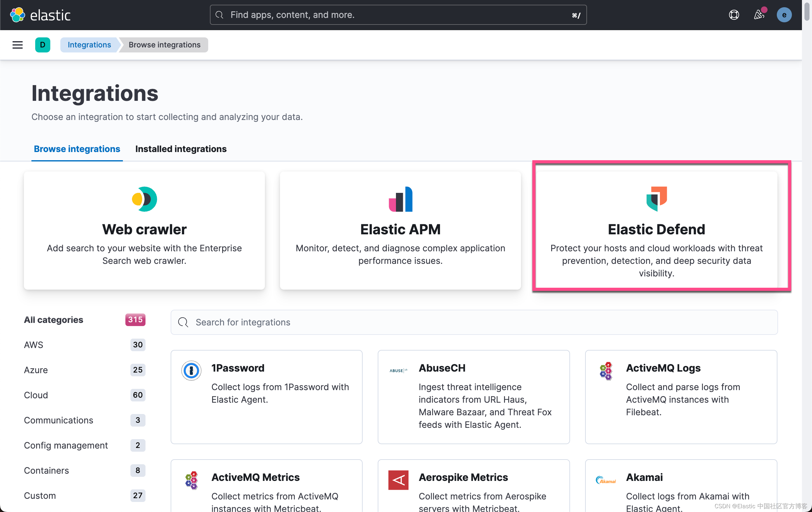
Task: Click the ActiveMQ Logs logo icon
Action: pyautogui.click(x=606, y=371)
